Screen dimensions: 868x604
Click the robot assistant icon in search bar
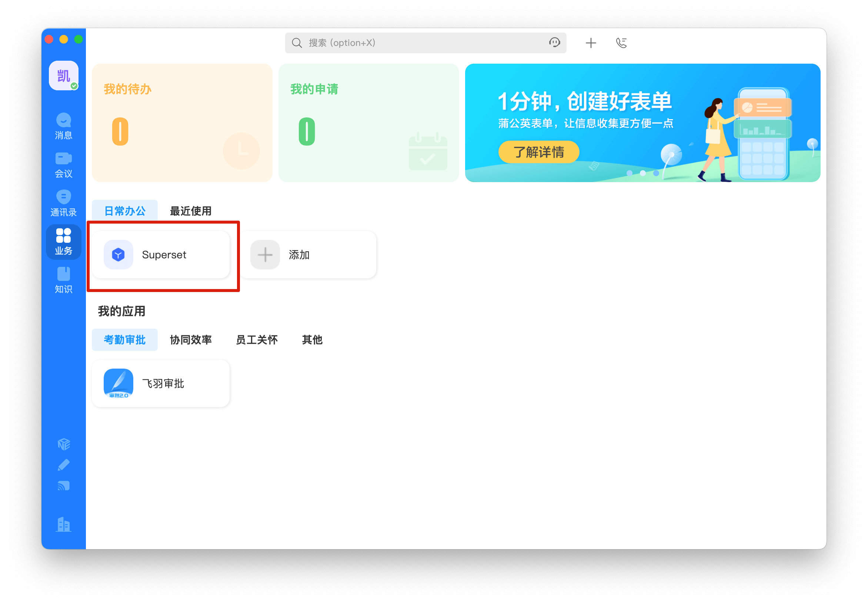(554, 43)
